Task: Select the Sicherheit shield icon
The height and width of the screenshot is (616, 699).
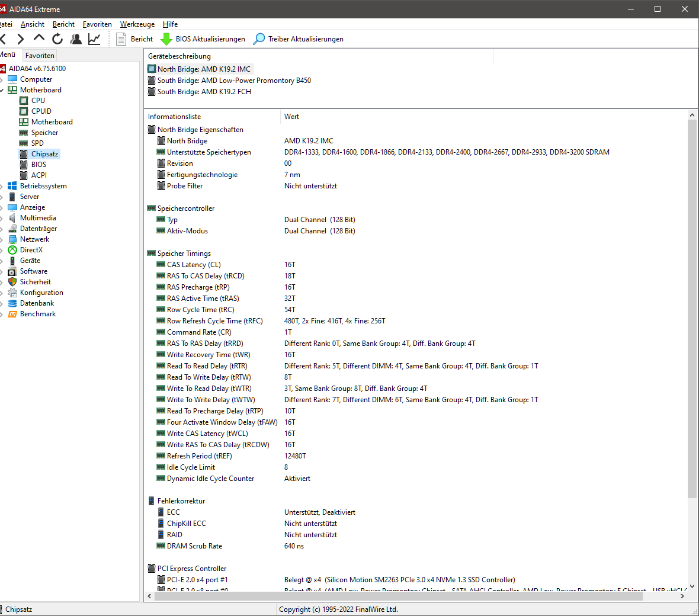Action: point(12,282)
